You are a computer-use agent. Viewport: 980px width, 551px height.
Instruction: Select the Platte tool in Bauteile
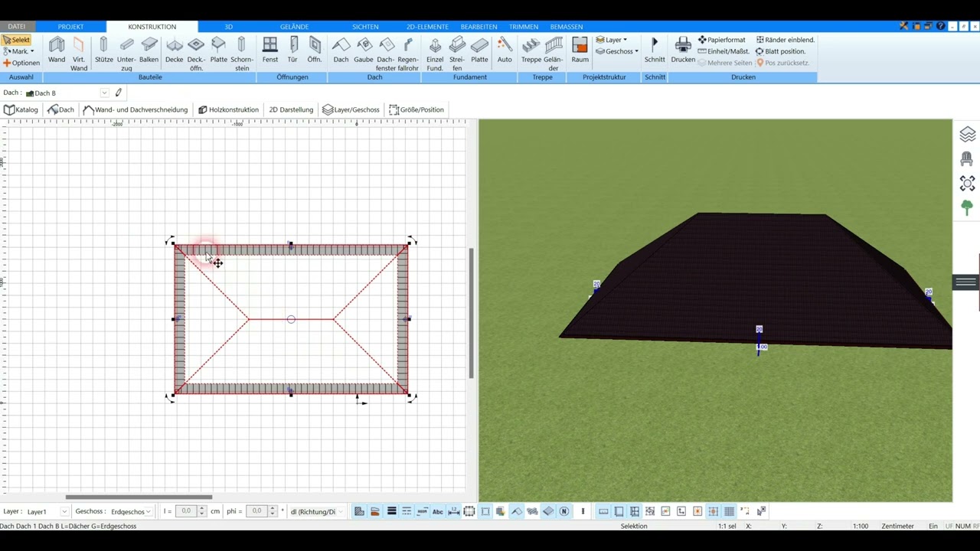pos(219,51)
